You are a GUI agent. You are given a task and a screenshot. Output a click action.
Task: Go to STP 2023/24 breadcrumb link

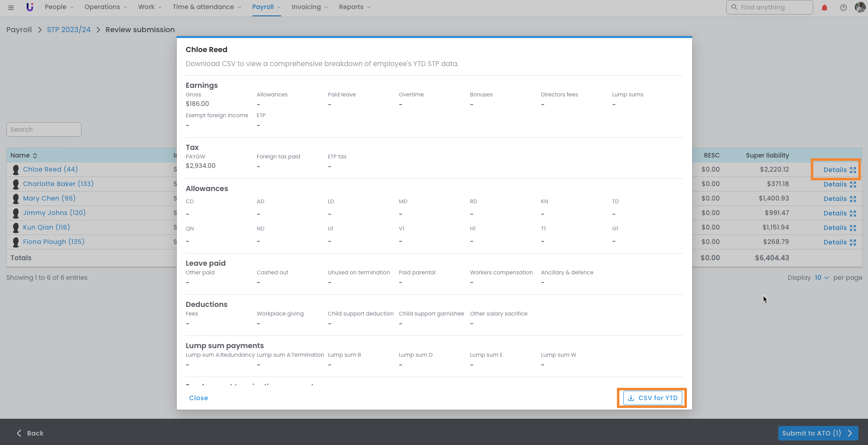click(x=69, y=30)
